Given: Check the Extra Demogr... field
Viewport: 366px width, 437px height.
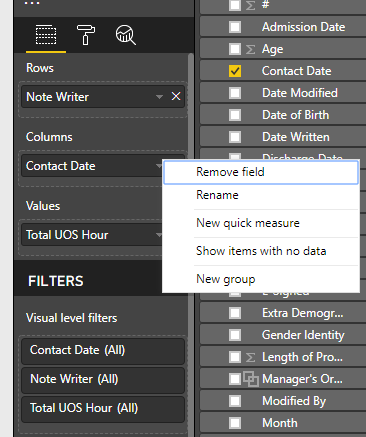Looking at the screenshot, I should pyautogui.click(x=235, y=313).
